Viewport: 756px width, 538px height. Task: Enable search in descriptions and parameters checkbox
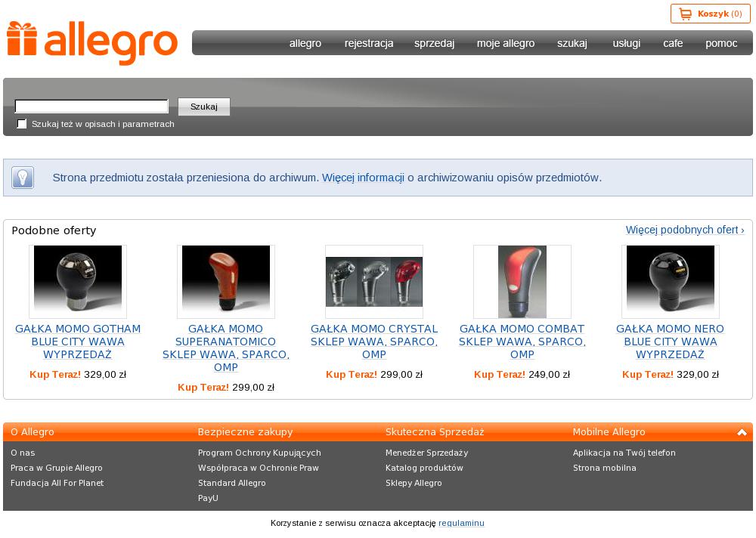pos(22,124)
